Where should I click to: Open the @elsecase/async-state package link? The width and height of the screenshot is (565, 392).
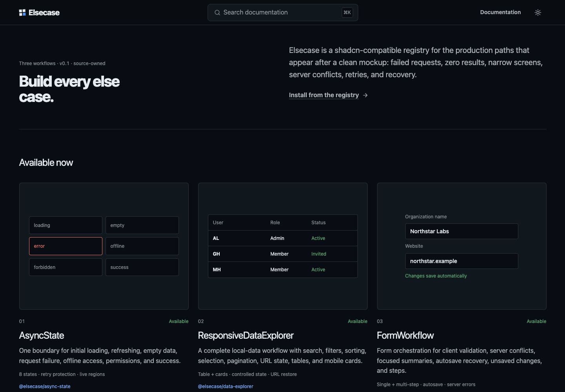45,387
